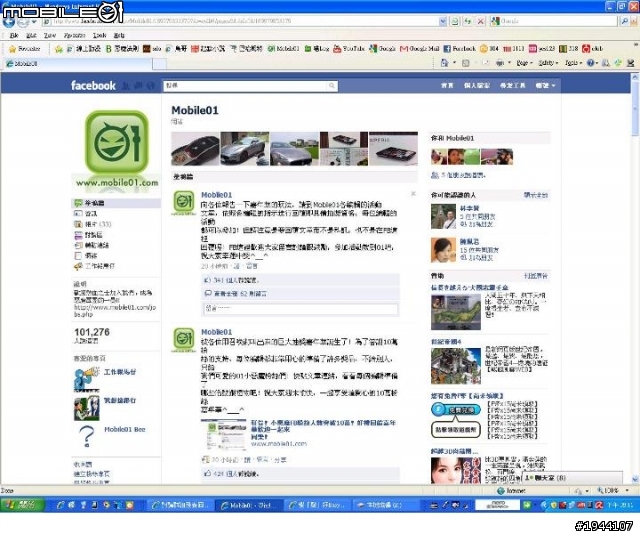Viewport: 640px width, 534px height.
Task: Select the Mobile01 browser tab
Action: click(78, 64)
